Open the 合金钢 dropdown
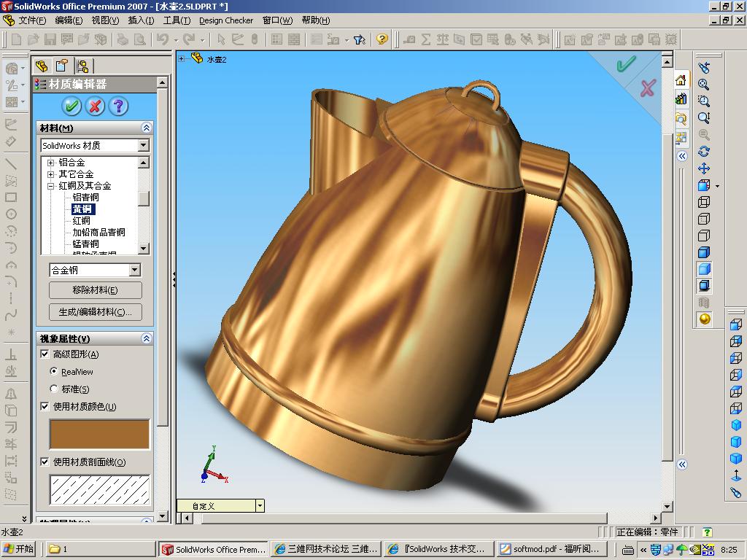 [135, 270]
